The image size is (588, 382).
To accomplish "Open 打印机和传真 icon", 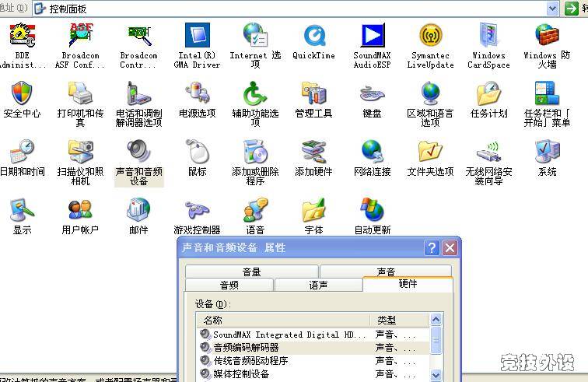I will 80,93.
